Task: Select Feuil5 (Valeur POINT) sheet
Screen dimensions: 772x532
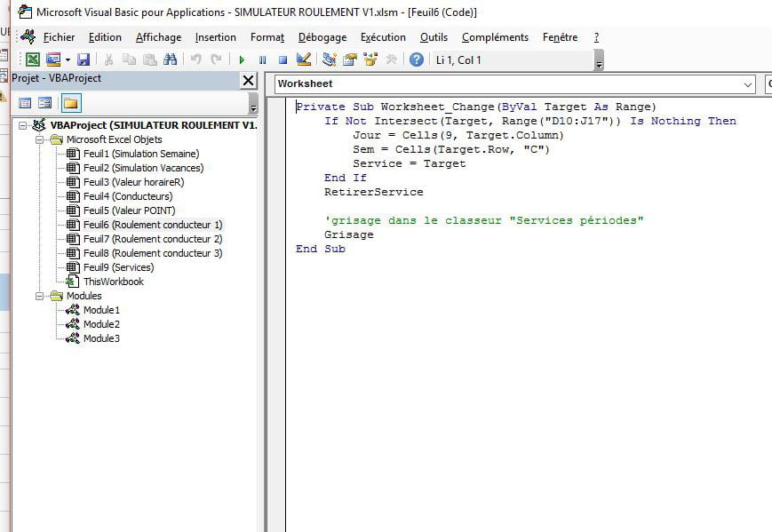Action: 130,211
